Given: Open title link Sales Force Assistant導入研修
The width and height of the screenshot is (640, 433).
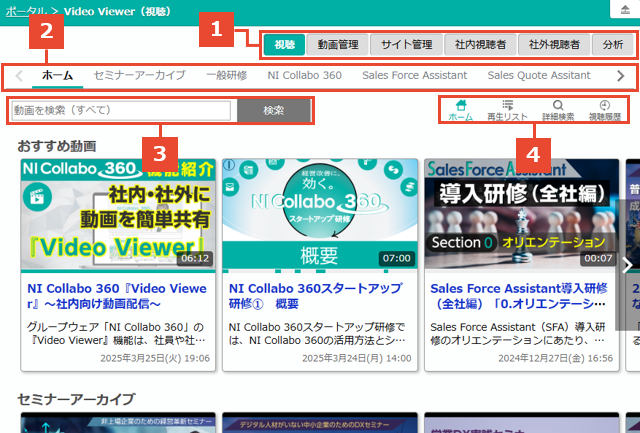Looking at the screenshot, I should point(519,296).
